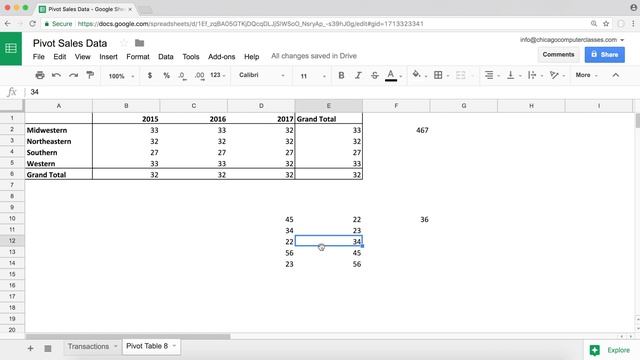The height and width of the screenshot is (360, 640).
Task: Click the Comments button
Action: click(x=558, y=54)
